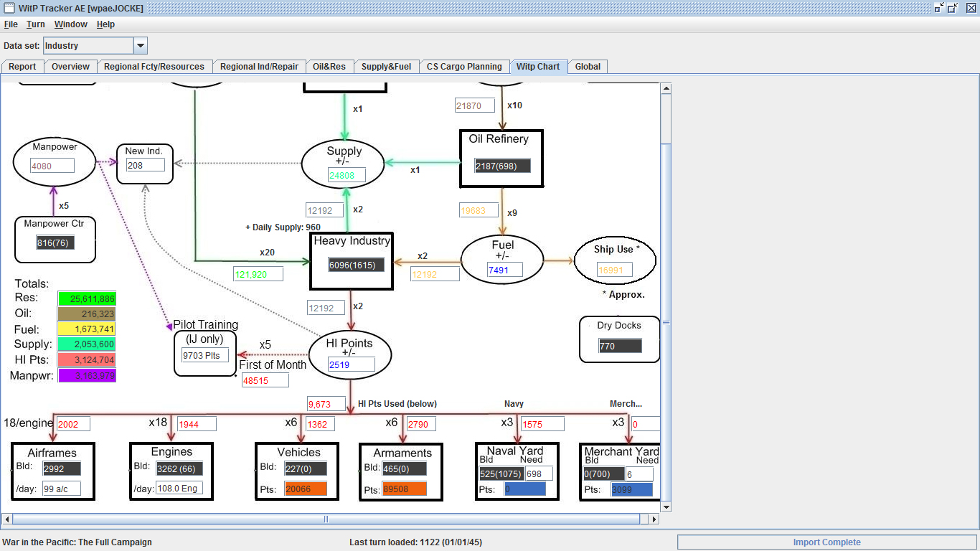The height and width of the screenshot is (551, 980).
Task: Select the Oil&Res tab
Action: (x=329, y=67)
